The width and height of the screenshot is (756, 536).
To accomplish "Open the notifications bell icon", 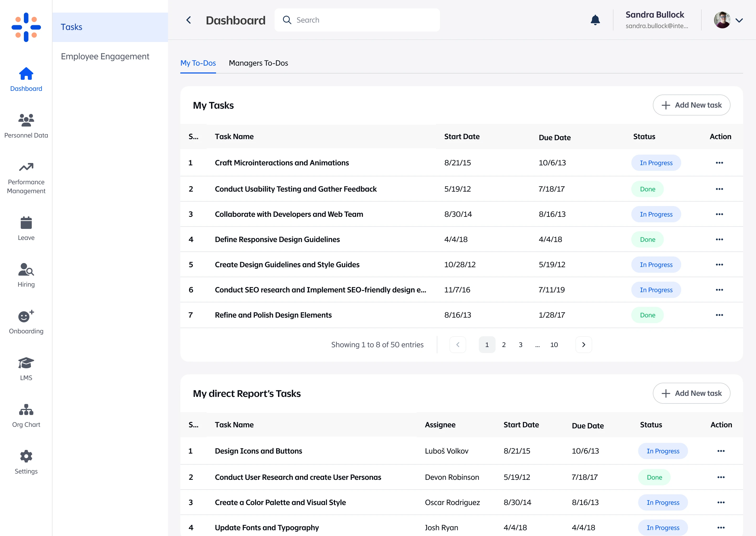I will point(595,20).
